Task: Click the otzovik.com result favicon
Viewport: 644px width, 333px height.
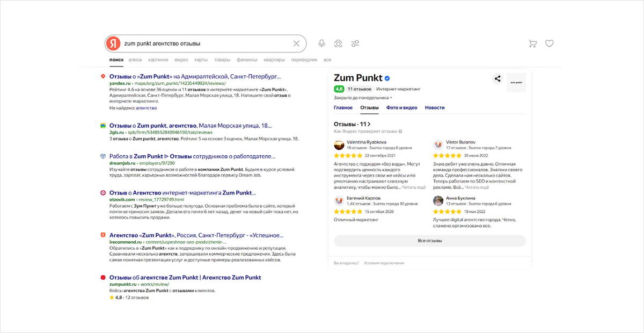Action: click(103, 192)
